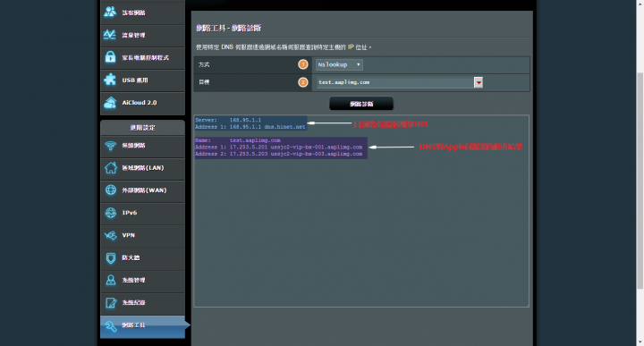Viewport: 644px width, 346px height.
Task: Open WAN settings globe icon
Action: (111, 190)
